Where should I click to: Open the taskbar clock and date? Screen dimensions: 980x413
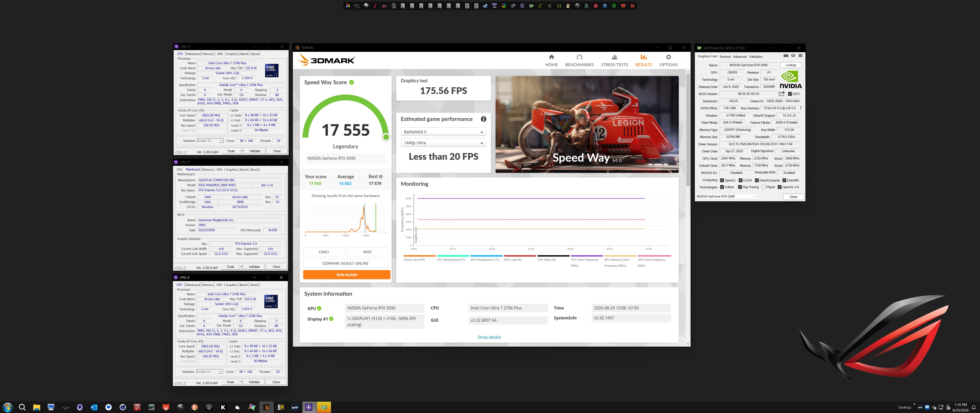click(x=960, y=407)
